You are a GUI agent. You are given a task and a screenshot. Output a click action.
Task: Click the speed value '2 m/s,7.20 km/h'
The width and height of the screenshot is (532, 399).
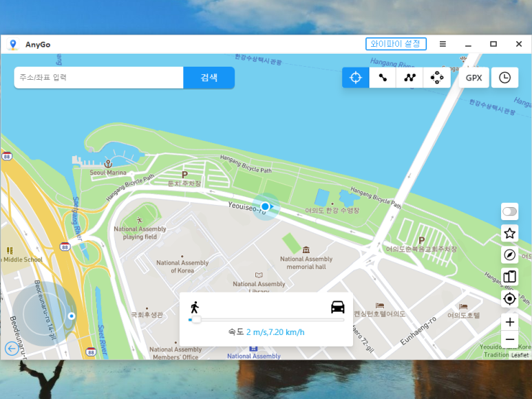[x=275, y=332]
